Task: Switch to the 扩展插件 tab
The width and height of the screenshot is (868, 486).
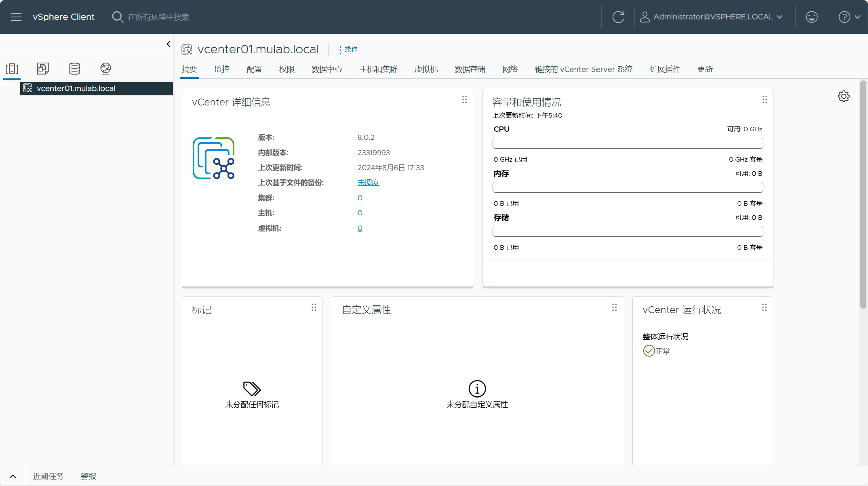Action: [x=665, y=69]
